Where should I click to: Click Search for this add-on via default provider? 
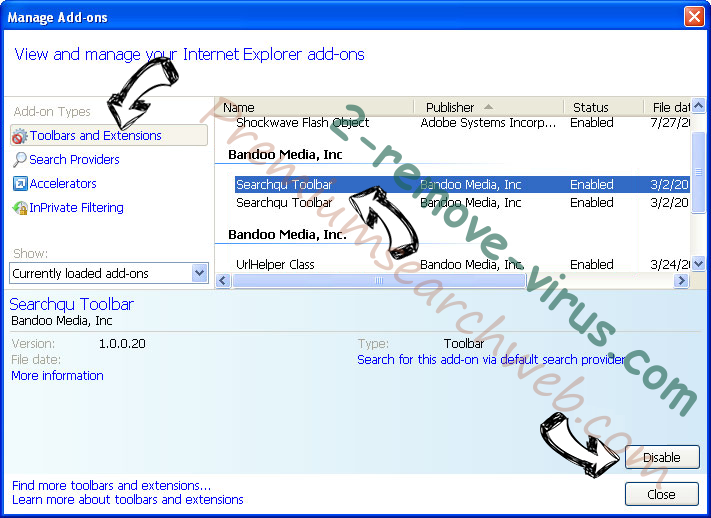coord(491,360)
